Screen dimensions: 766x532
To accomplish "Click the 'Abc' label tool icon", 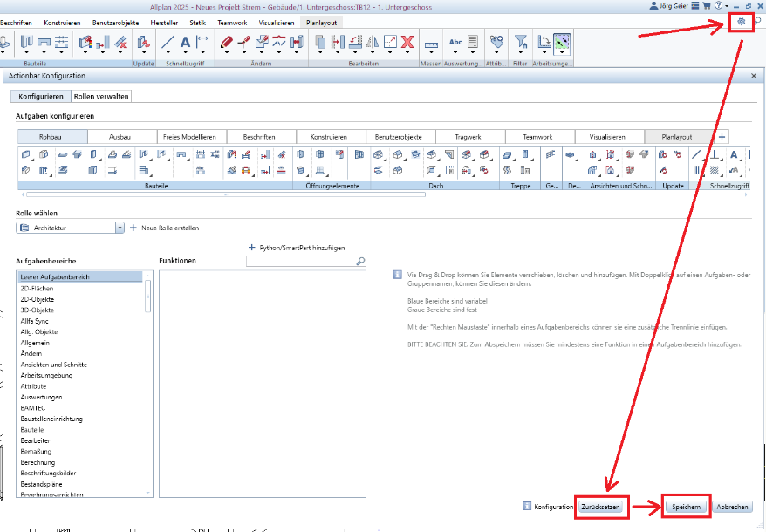I will tap(455, 41).
